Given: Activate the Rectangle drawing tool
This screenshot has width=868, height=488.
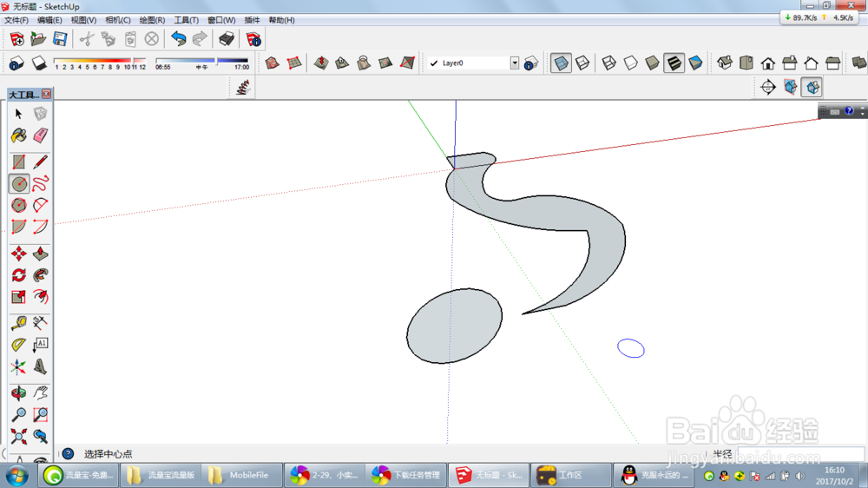Looking at the screenshot, I should pyautogui.click(x=19, y=162).
